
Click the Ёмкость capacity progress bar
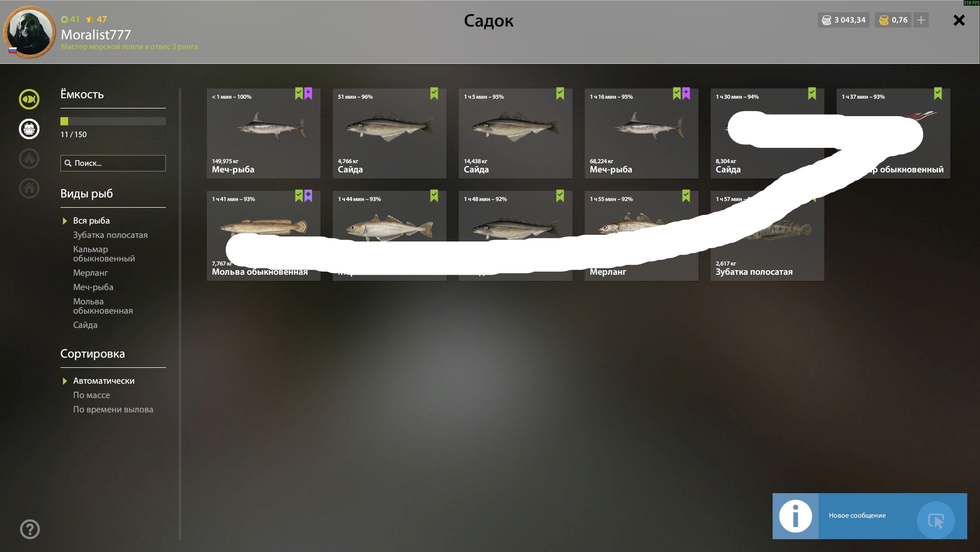113,121
